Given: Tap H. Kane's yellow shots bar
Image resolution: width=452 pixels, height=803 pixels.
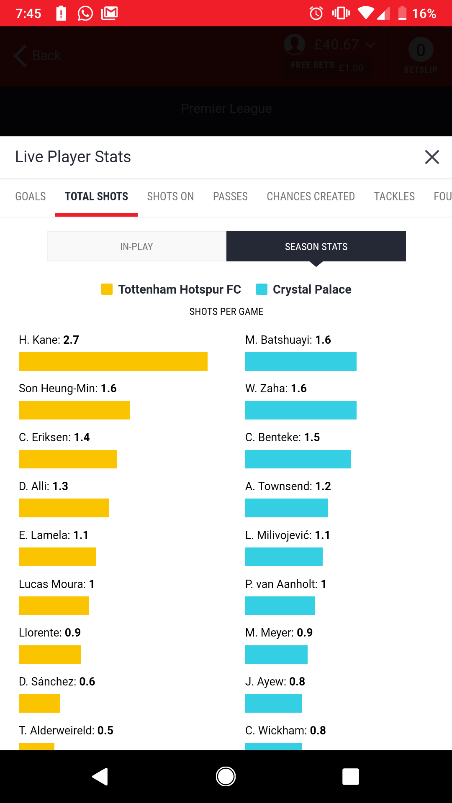Looking at the screenshot, I should [113, 362].
